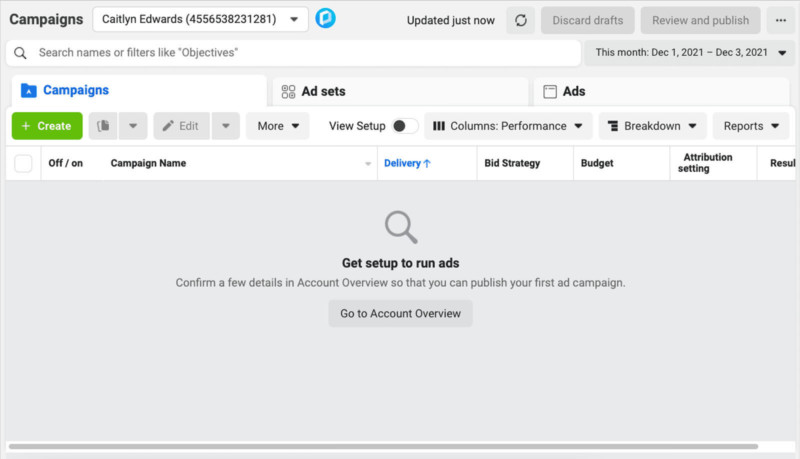Click the refresh icon next to Updated
Screen dimensions: 800x459
click(x=519, y=20)
